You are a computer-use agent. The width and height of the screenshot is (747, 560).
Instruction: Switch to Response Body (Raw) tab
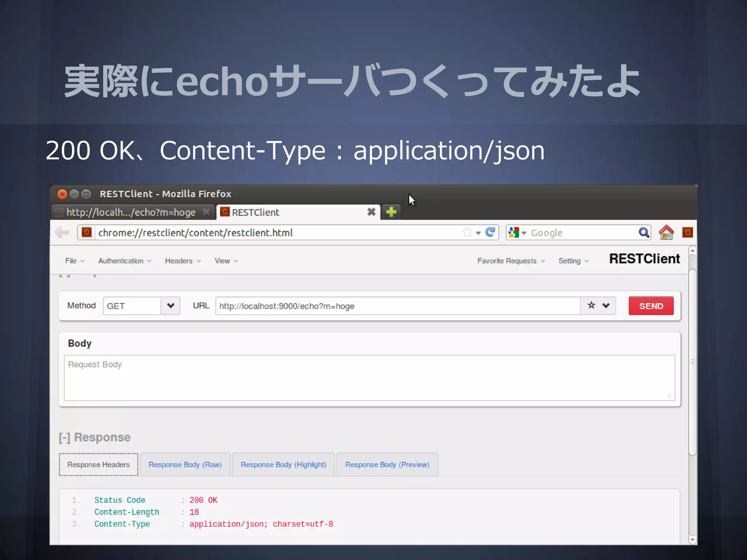click(x=185, y=464)
